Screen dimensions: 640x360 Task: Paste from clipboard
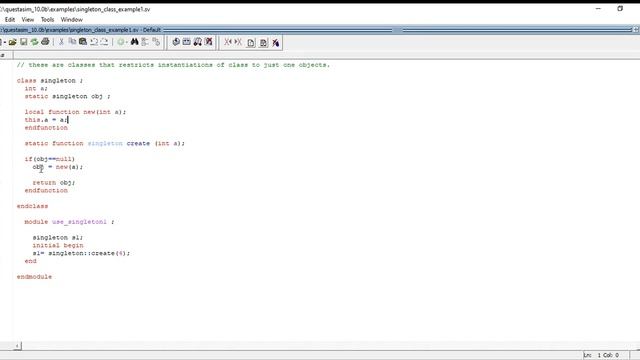click(x=83, y=42)
